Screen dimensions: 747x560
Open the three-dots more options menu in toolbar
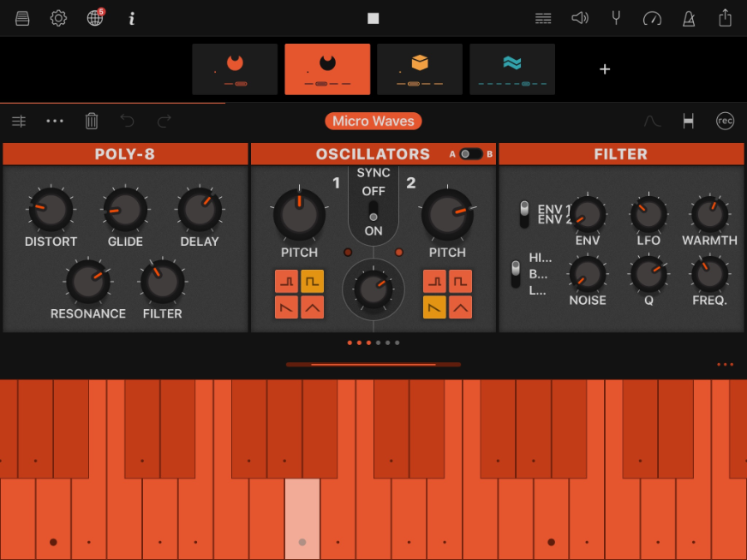coord(55,121)
